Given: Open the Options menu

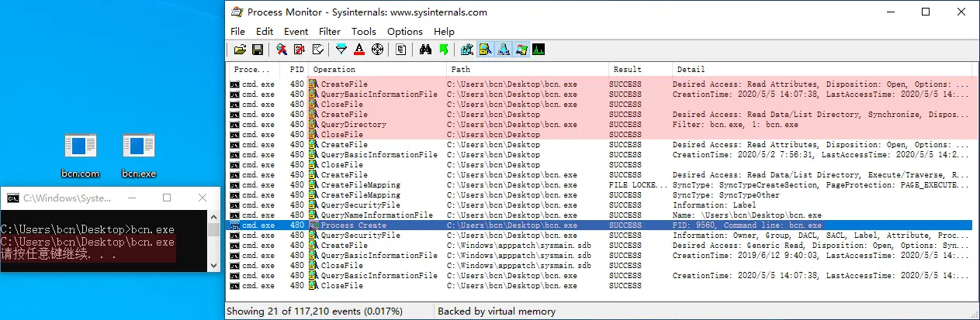Looking at the screenshot, I should (405, 32).
